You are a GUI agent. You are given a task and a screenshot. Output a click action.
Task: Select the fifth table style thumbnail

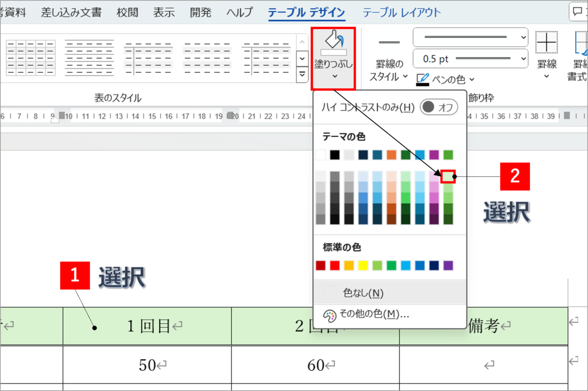[266, 58]
